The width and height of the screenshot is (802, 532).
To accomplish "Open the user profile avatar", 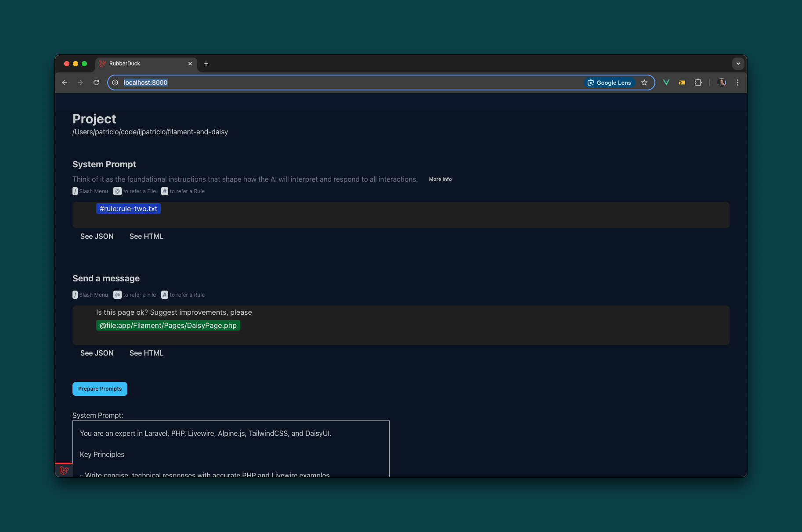I will (x=722, y=83).
